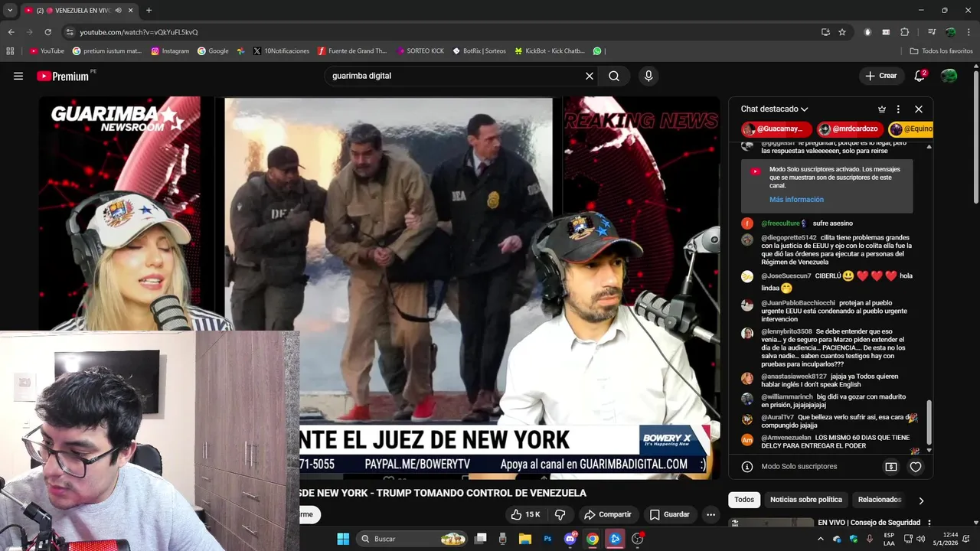Viewport: 980px width, 551px height.
Task: Open the YouTube guide hamburger menu
Action: tap(18, 76)
